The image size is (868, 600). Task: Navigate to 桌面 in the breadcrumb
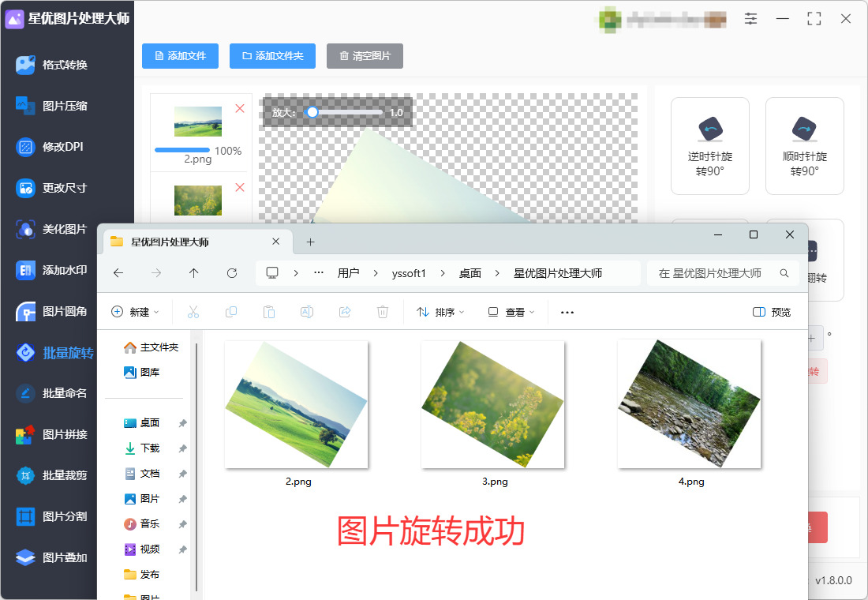pos(470,273)
